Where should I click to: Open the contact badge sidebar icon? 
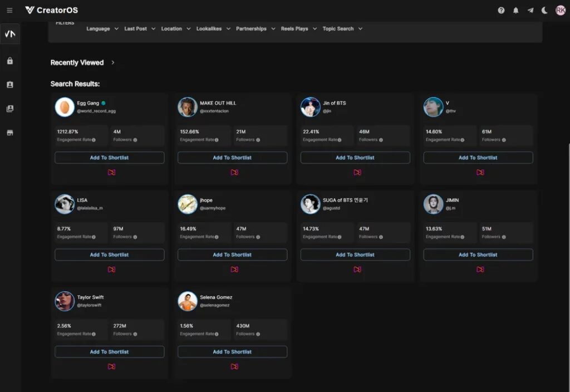tap(10, 85)
